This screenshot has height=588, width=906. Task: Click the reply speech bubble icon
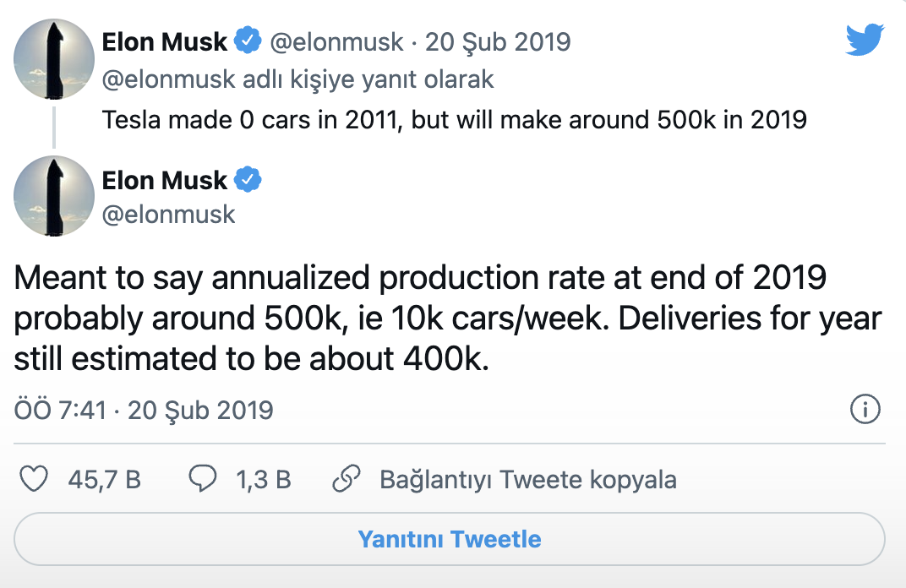[x=201, y=480]
